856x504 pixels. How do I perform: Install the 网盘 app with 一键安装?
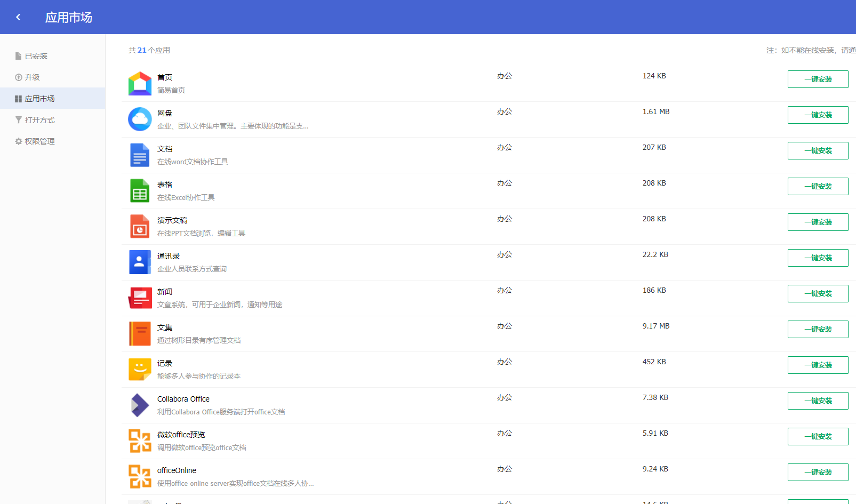click(x=818, y=115)
